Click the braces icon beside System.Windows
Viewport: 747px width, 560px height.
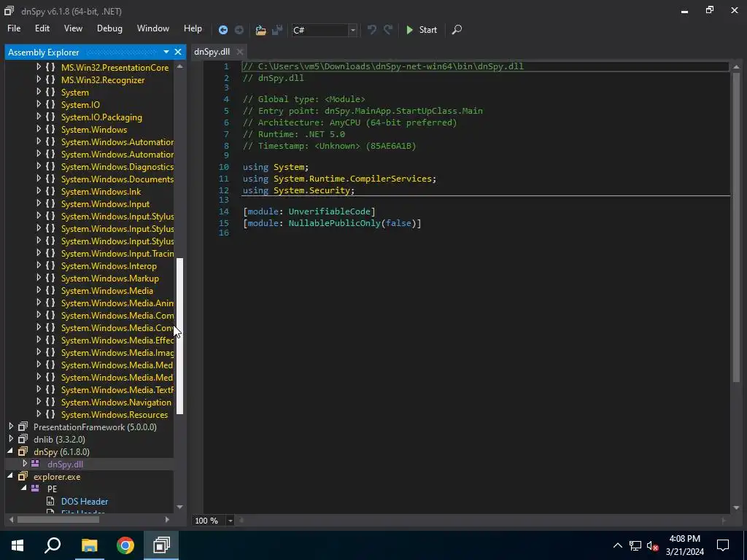point(50,130)
